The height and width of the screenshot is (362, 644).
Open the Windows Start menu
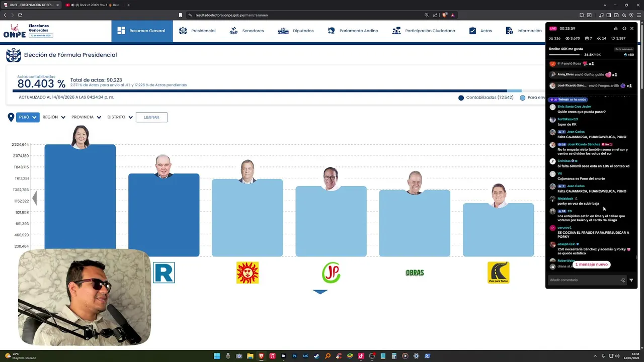(x=217, y=356)
